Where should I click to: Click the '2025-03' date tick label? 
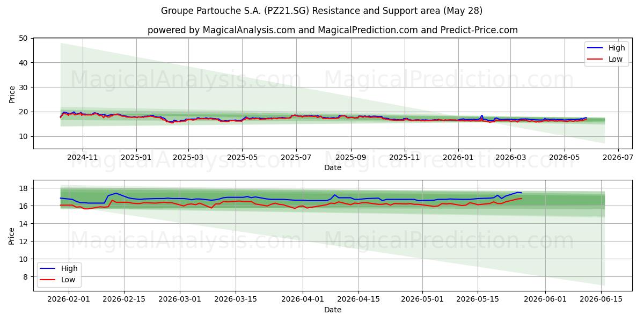[x=188, y=158]
